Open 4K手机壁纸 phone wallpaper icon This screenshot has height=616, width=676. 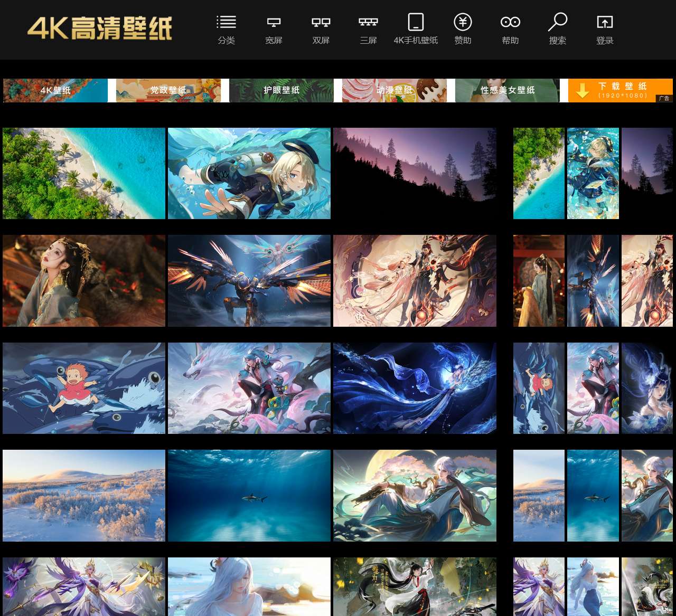(416, 23)
